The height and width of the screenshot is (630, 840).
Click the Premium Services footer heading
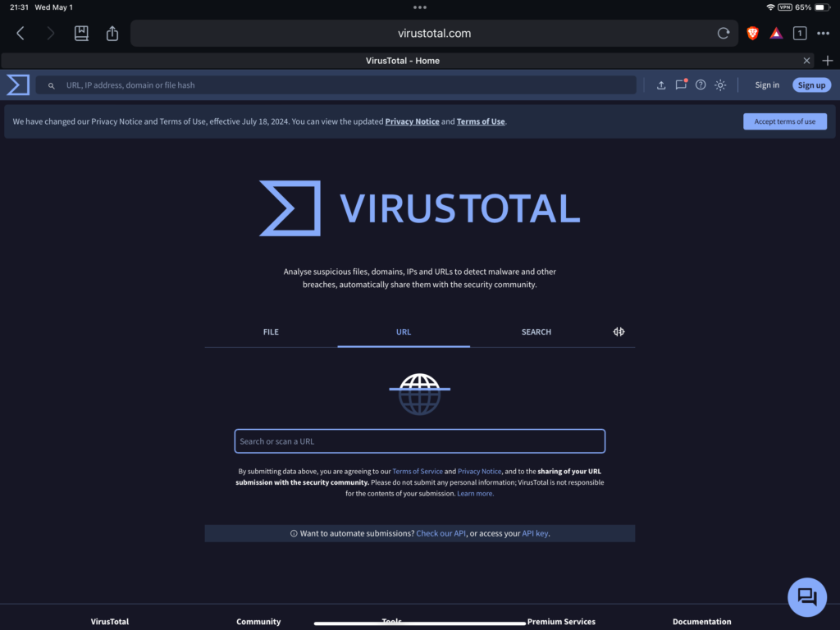[x=561, y=622]
